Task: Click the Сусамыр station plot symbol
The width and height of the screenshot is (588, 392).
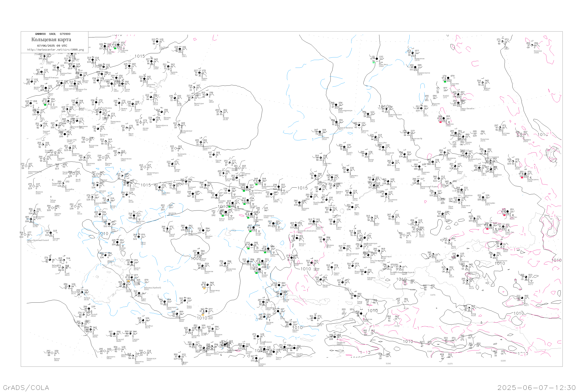Action: click(256, 358)
